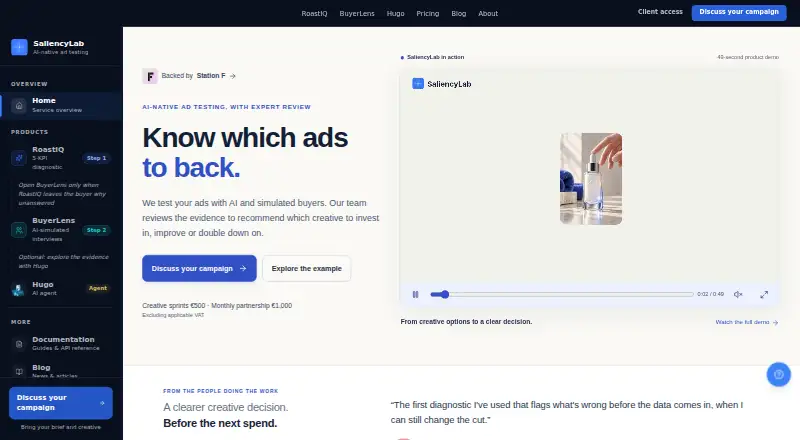Click 'AI-NATIVE AD TESTING, WITH EXPERT REVIEW' tagline

[227, 107]
